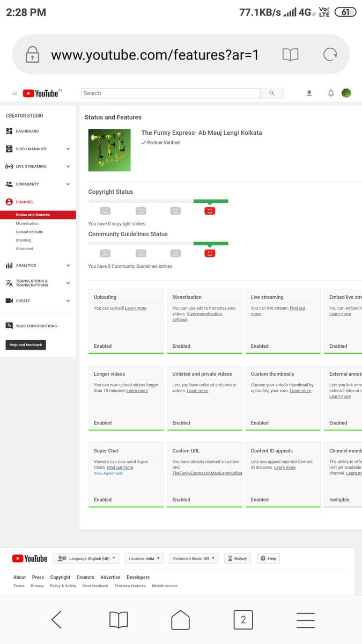This screenshot has height=644, width=362.
Task: Open Learn more in Uploading card
Action: tap(136, 309)
